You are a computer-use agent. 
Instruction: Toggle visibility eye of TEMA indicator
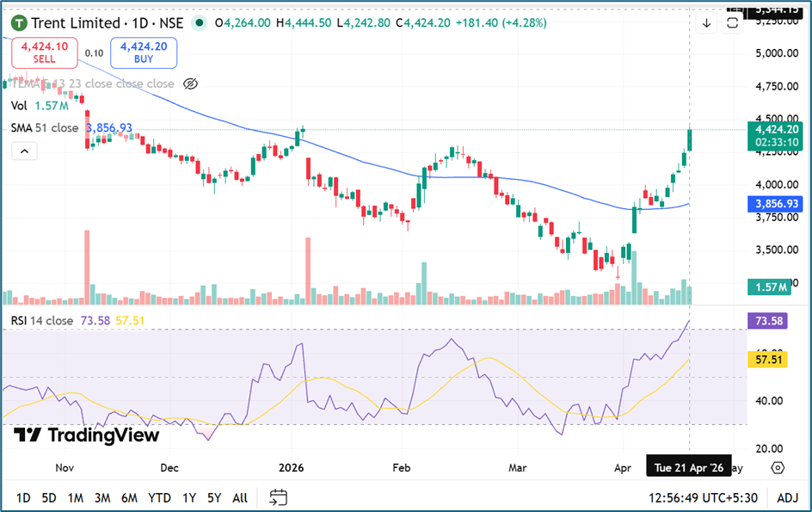(191, 84)
